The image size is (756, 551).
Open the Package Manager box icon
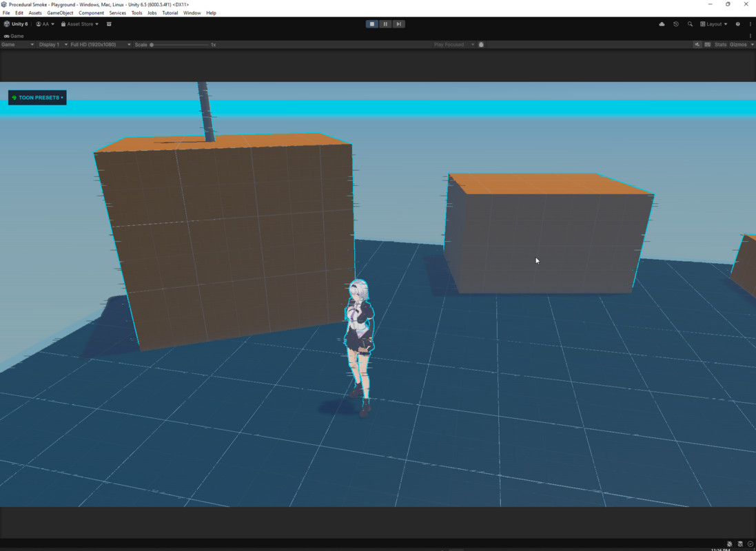(x=109, y=24)
